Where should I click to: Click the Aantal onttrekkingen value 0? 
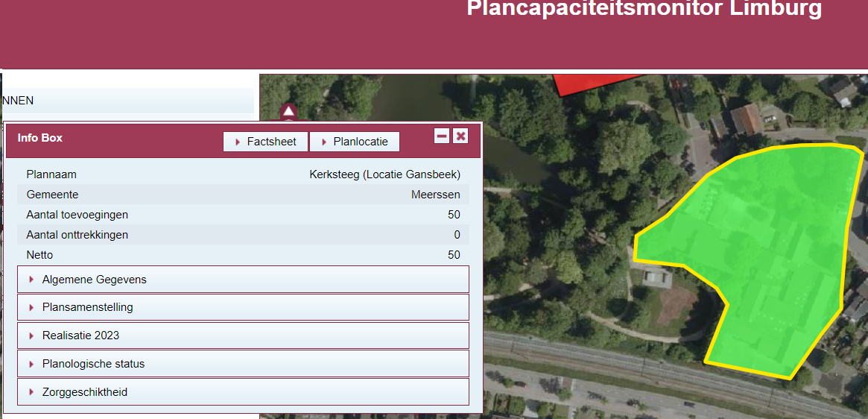[457, 235]
